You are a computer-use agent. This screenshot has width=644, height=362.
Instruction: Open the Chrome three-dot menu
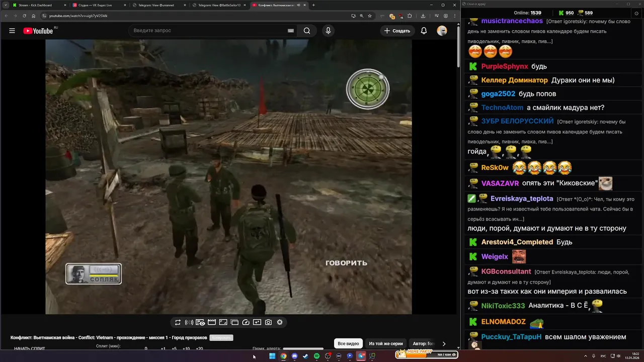pos(454,16)
